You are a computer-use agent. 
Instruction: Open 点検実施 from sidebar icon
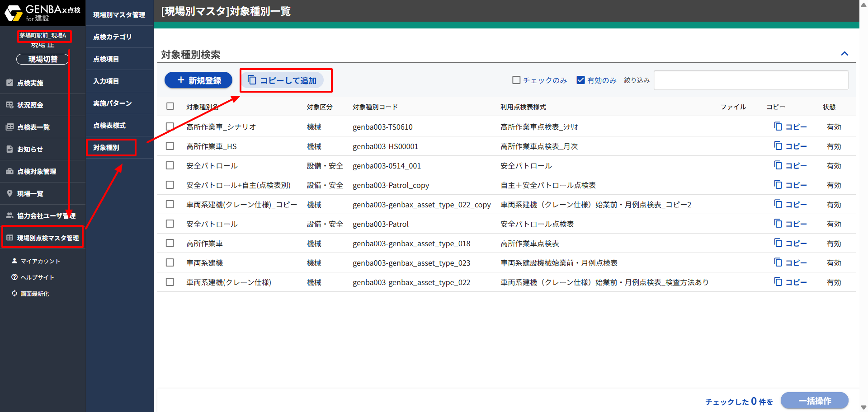(9, 83)
